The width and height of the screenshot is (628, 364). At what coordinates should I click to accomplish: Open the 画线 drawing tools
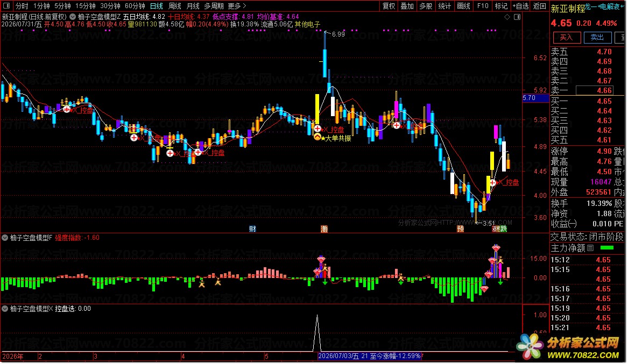tap(463, 6)
